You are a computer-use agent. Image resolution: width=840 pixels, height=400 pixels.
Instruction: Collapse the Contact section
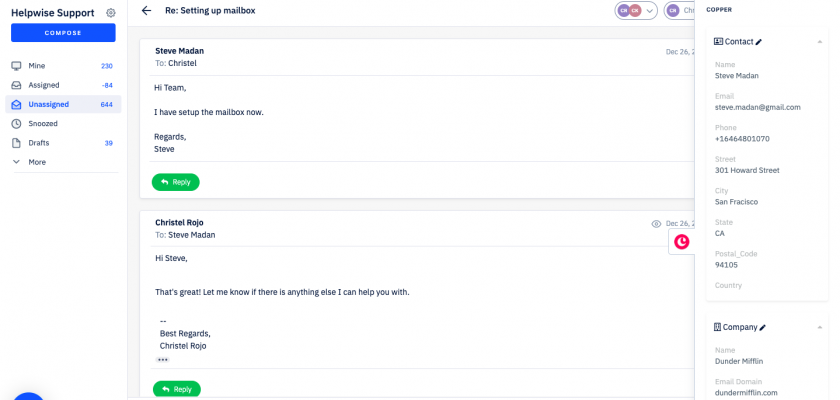820,42
